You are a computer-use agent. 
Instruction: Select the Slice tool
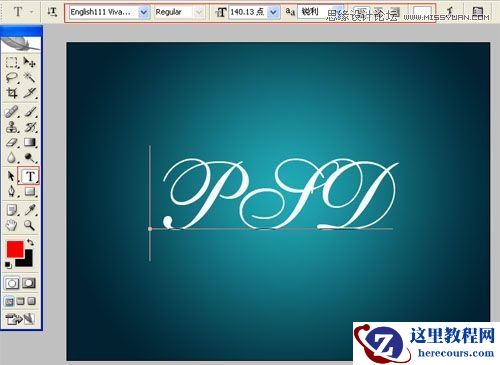[30, 93]
